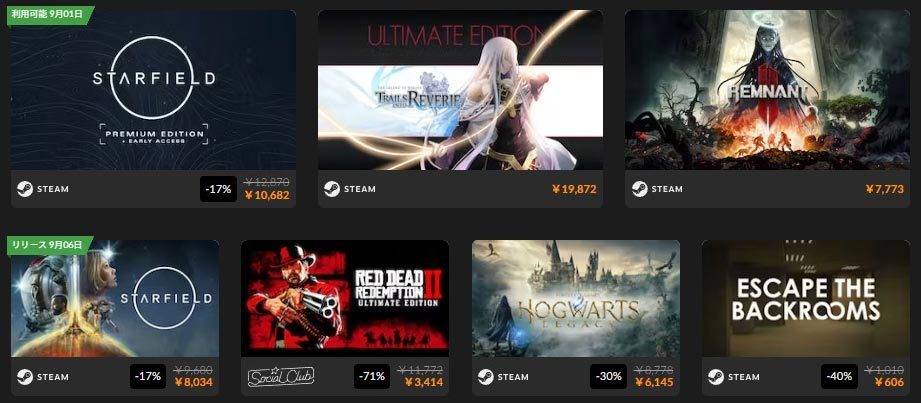Open Red Dead Redemption II Ultimate Edition thumbnail
Image resolution: width=921 pixels, height=403 pixels.
[x=345, y=298]
